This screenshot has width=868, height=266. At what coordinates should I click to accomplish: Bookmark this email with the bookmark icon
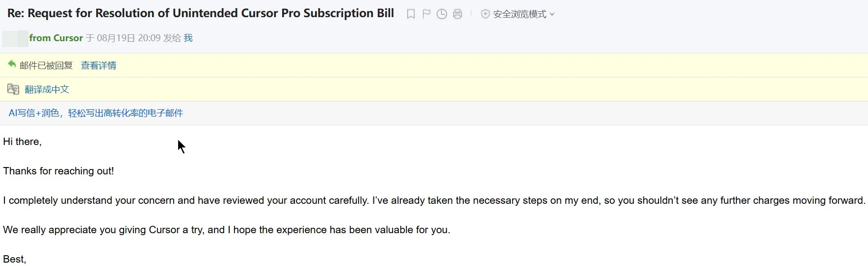411,14
